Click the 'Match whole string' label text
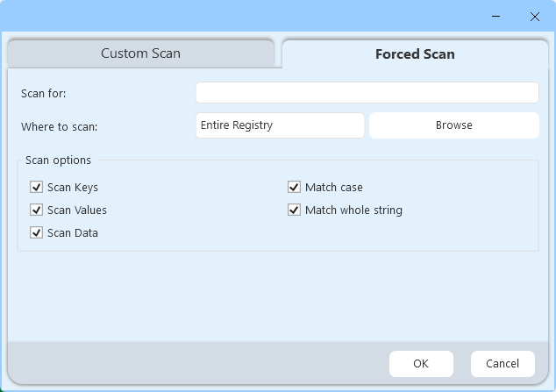Screen dimensions: 556x392 (x=353, y=210)
